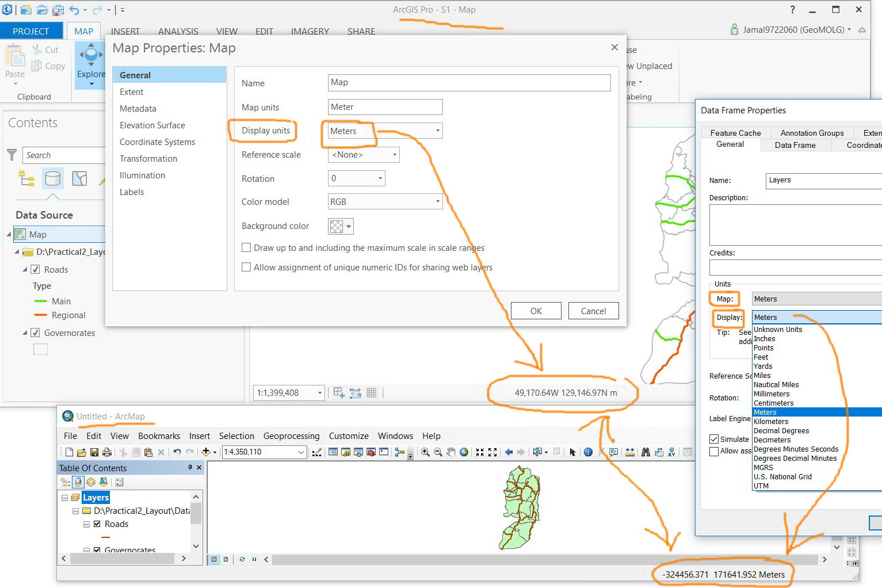
Task: Click the Explore tool in ArcGIS Pro ribbon
Action: point(91,64)
